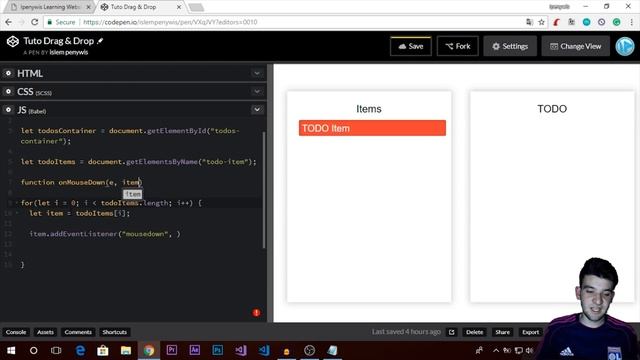Screen dimensions: 640x360
Task: Open HTML editor settings gear
Action: pyautogui.click(x=8, y=73)
